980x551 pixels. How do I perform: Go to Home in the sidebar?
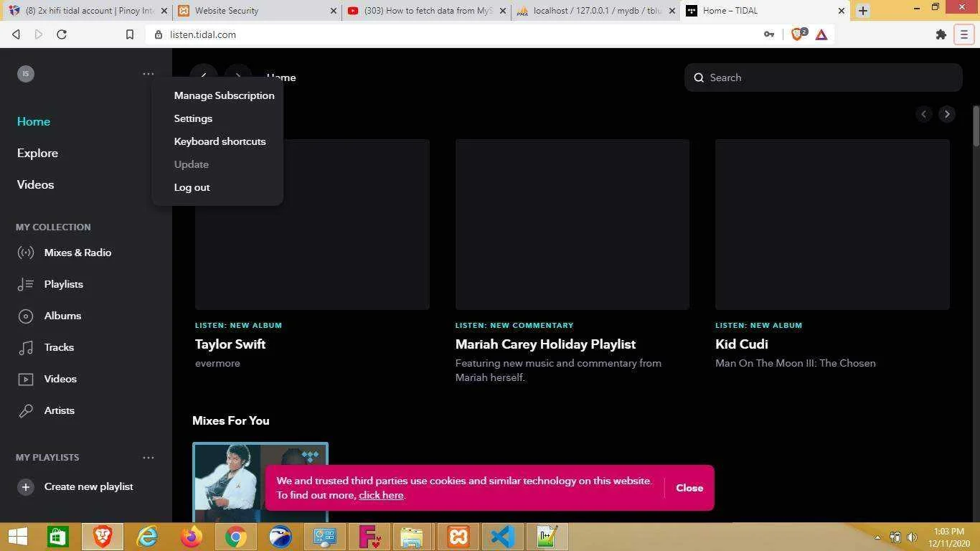[x=34, y=121]
